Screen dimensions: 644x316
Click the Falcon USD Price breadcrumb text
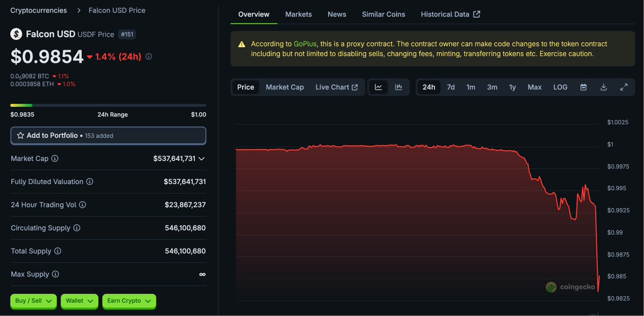pos(117,10)
